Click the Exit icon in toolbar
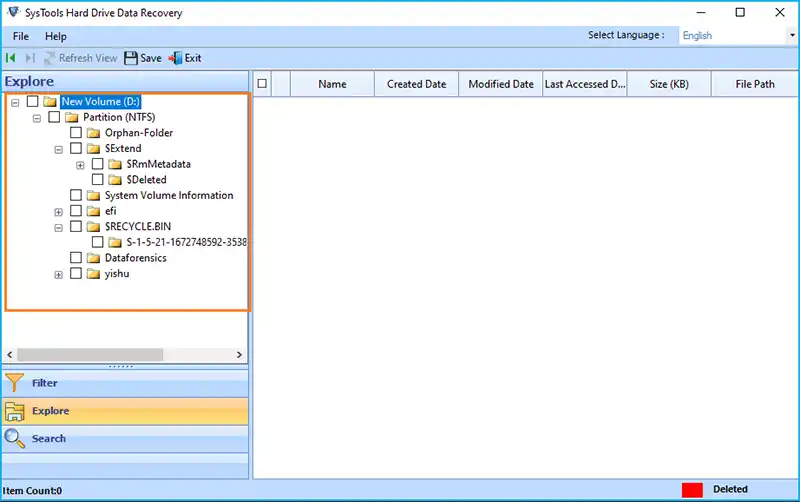800x502 pixels. tap(176, 58)
